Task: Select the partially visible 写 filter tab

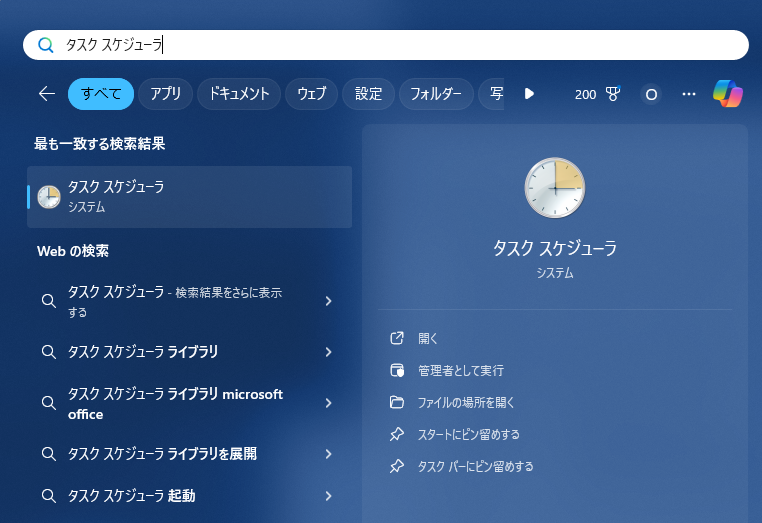Action: (492, 93)
